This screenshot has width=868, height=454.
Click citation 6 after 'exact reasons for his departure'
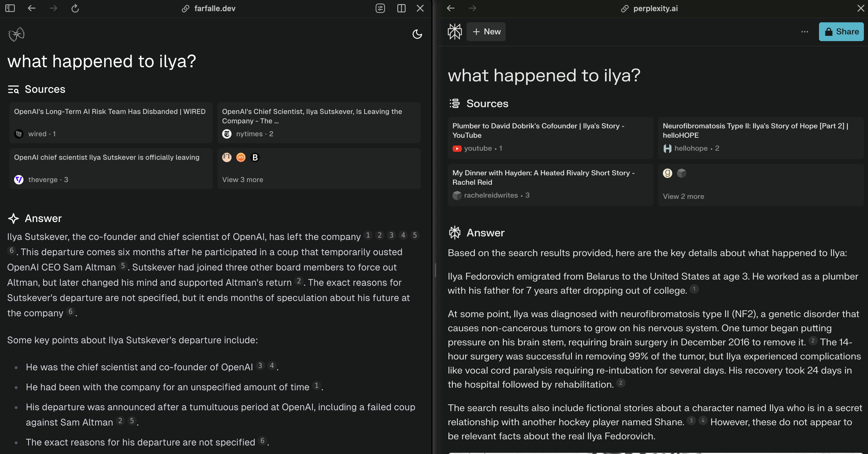[x=263, y=440]
